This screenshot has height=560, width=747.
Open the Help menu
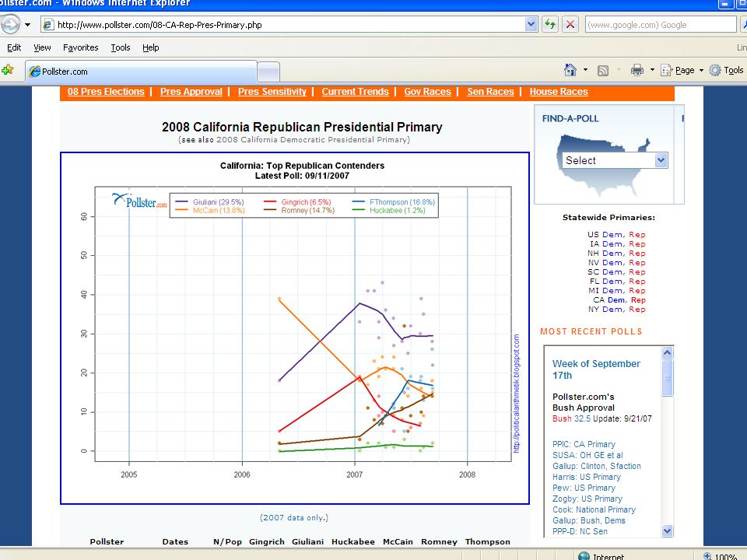pyautogui.click(x=150, y=47)
